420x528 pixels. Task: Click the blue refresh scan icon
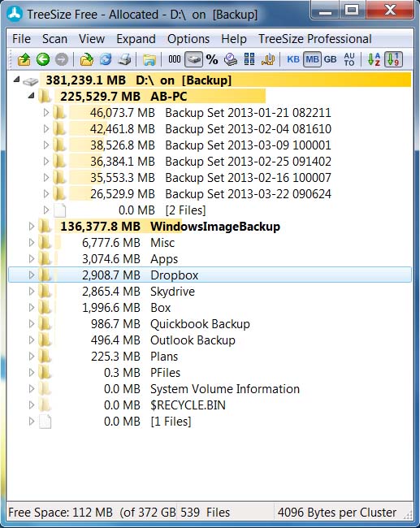106,59
